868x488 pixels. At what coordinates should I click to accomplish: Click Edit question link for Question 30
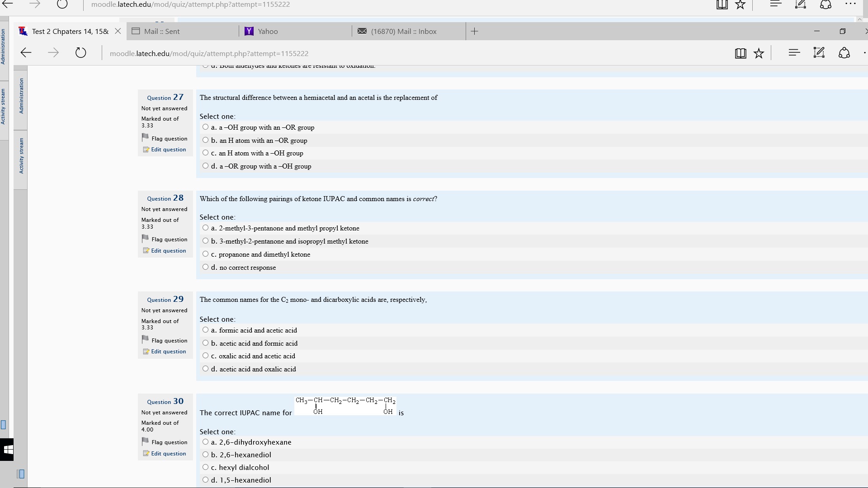point(169,454)
